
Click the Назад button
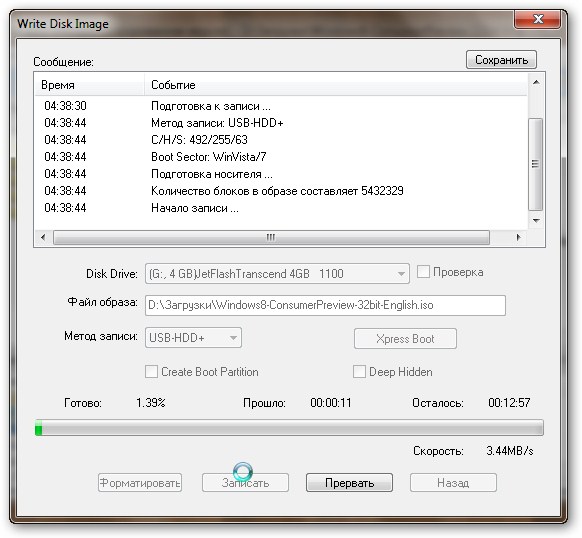click(x=453, y=483)
